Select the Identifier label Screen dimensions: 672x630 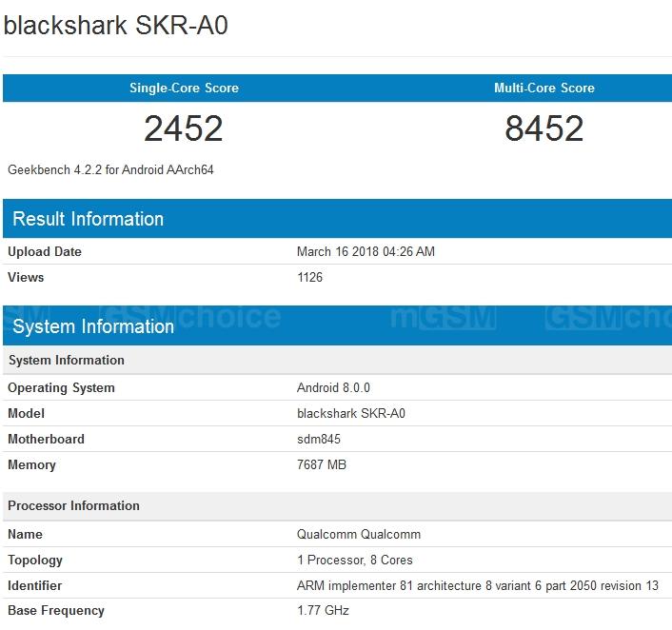tap(34, 586)
